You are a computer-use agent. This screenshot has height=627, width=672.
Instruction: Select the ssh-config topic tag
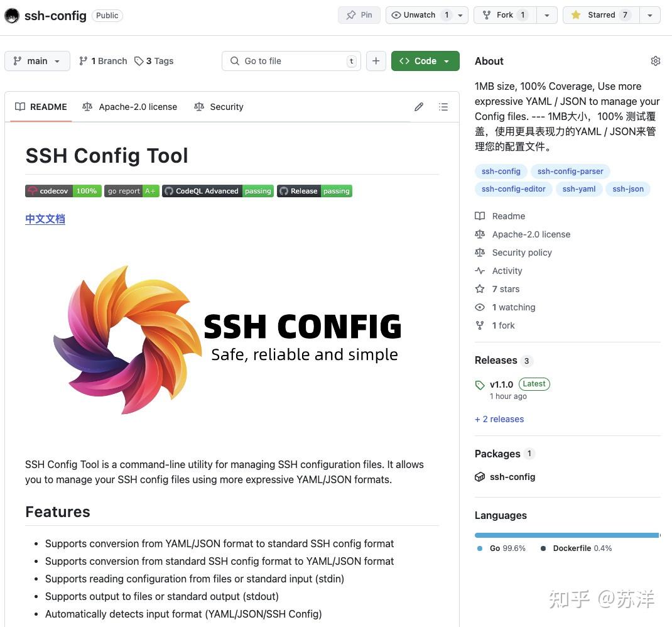[x=501, y=171]
